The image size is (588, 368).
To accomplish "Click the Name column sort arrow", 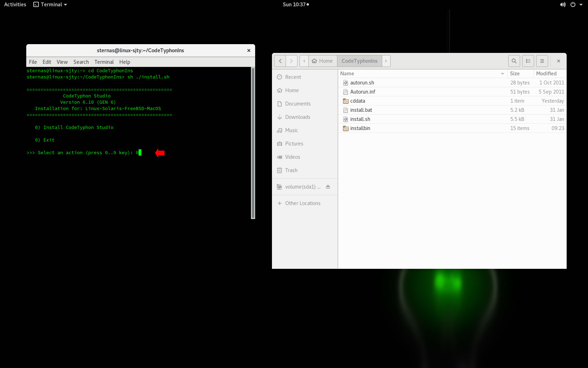I will click(x=503, y=74).
